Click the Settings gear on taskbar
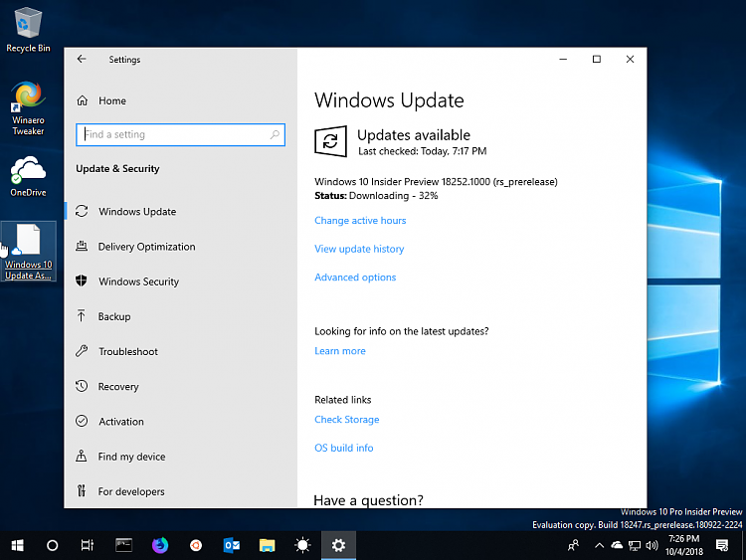The width and height of the screenshot is (746, 560). point(338,545)
